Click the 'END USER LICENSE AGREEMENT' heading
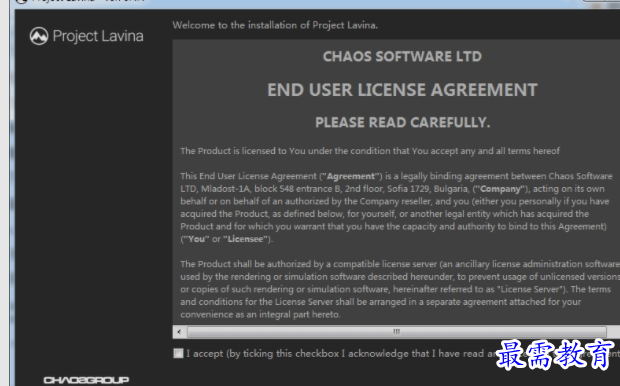 click(x=402, y=90)
